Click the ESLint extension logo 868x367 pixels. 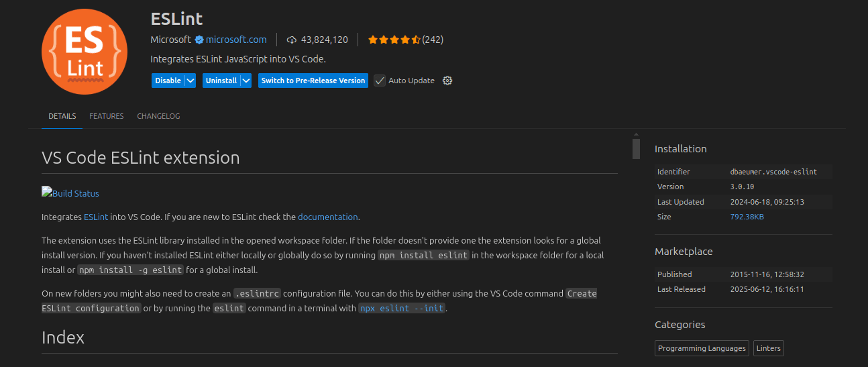[84, 52]
